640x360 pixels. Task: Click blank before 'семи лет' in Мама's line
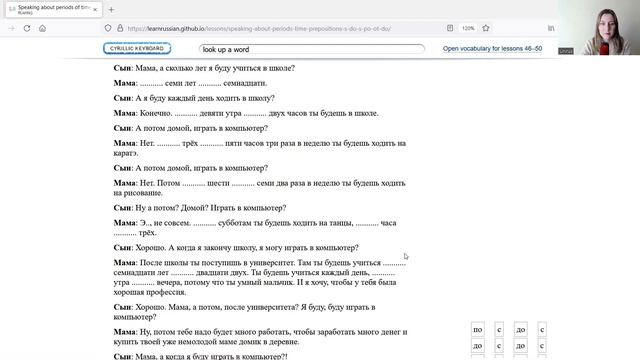(151, 83)
